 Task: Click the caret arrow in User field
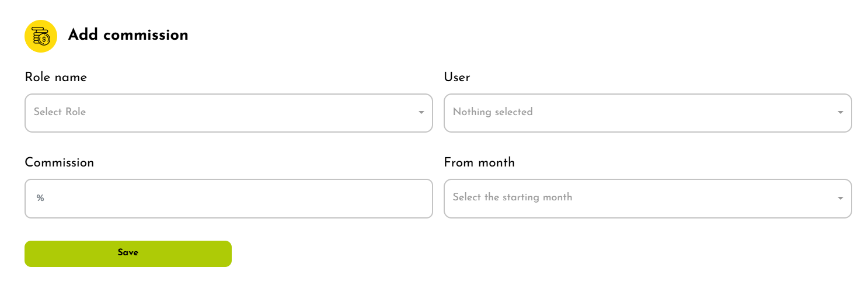841,113
